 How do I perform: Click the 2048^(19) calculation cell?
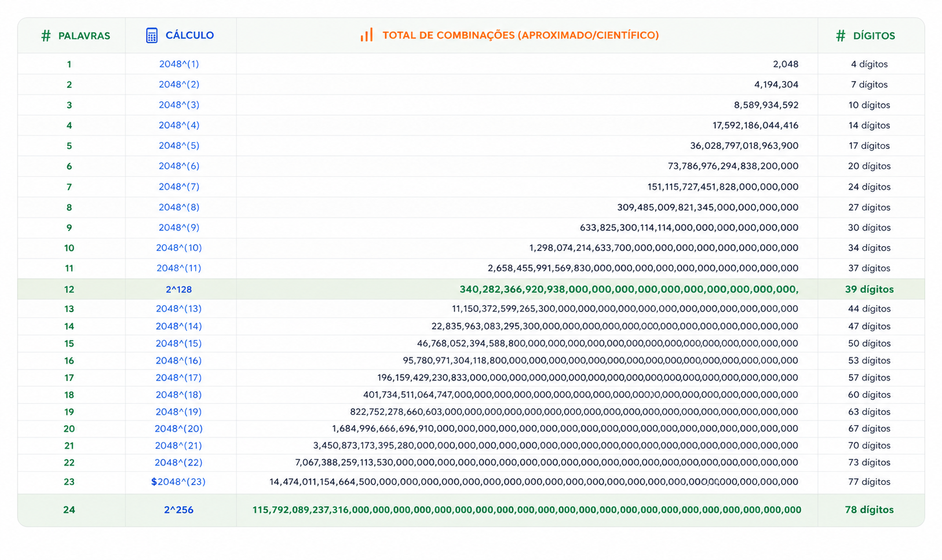tap(178, 412)
